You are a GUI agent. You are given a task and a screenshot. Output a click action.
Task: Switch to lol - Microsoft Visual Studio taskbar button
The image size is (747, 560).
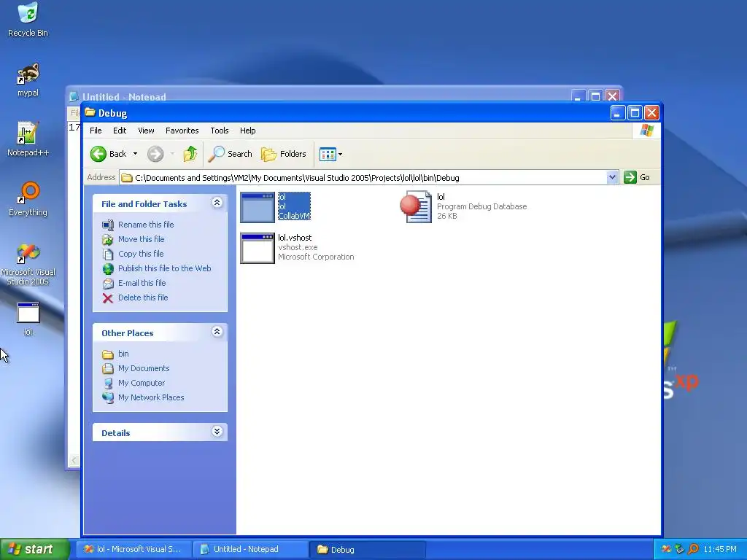click(135, 549)
